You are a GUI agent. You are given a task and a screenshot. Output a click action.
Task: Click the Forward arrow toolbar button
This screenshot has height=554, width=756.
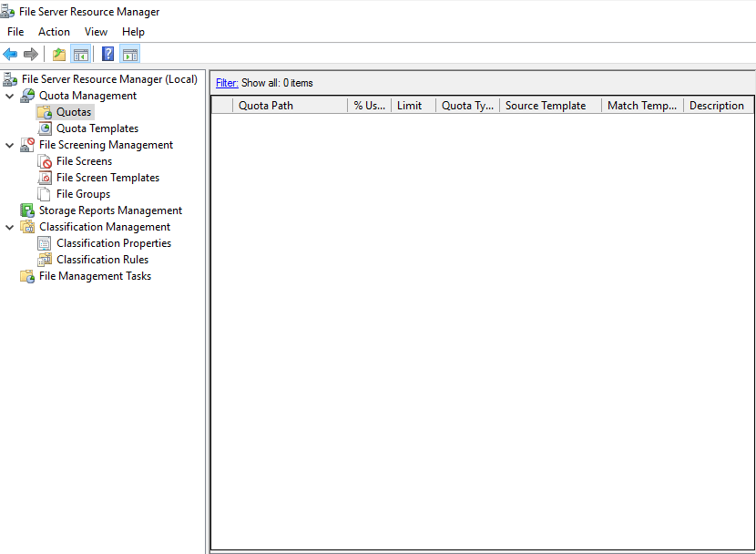pos(31,54)
